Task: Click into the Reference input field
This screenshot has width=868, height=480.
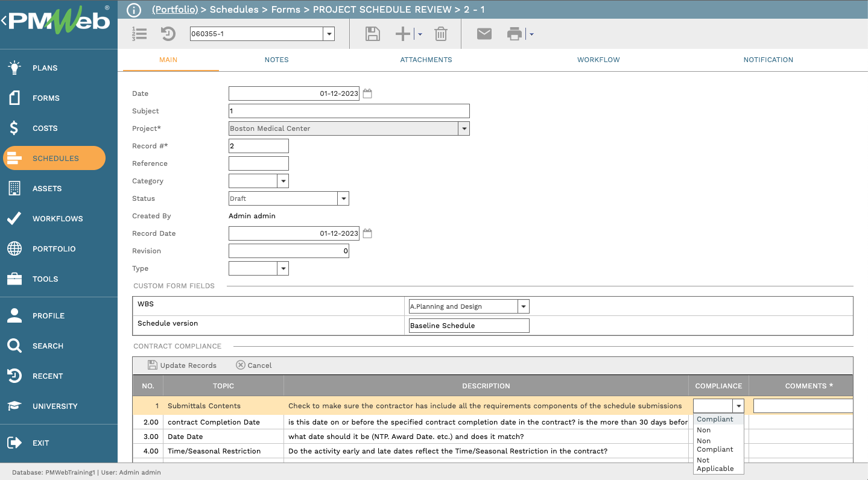Action: pyautogui.click(x=259, y=163)
